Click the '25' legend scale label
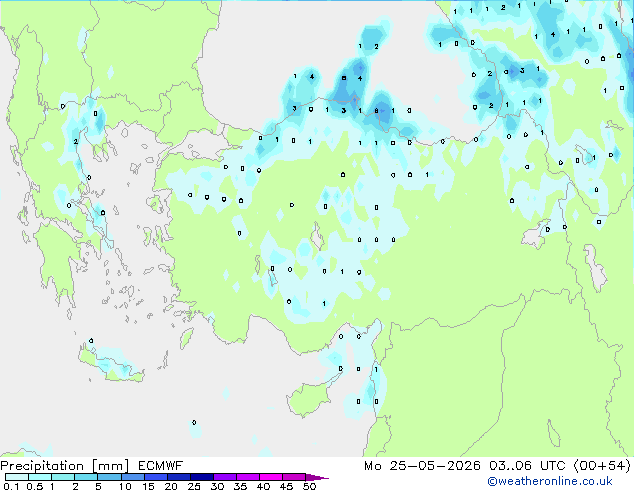 (194, 486)
